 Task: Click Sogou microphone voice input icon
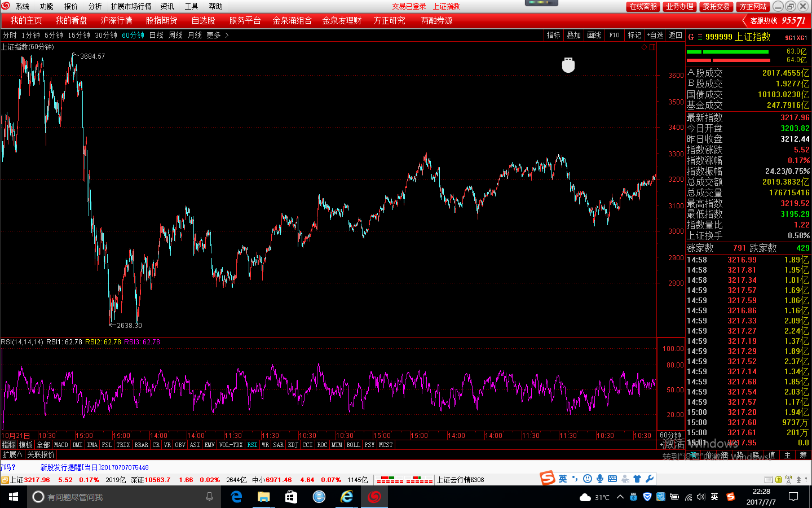pos(600,479)
